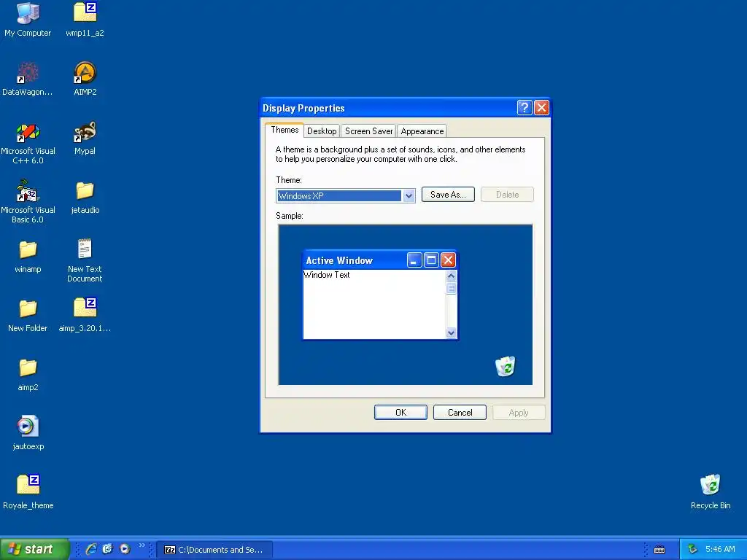Close the Display Properties dialog
Image resolution: width=747 pixels, height=560 pixels.
[541, 108]
